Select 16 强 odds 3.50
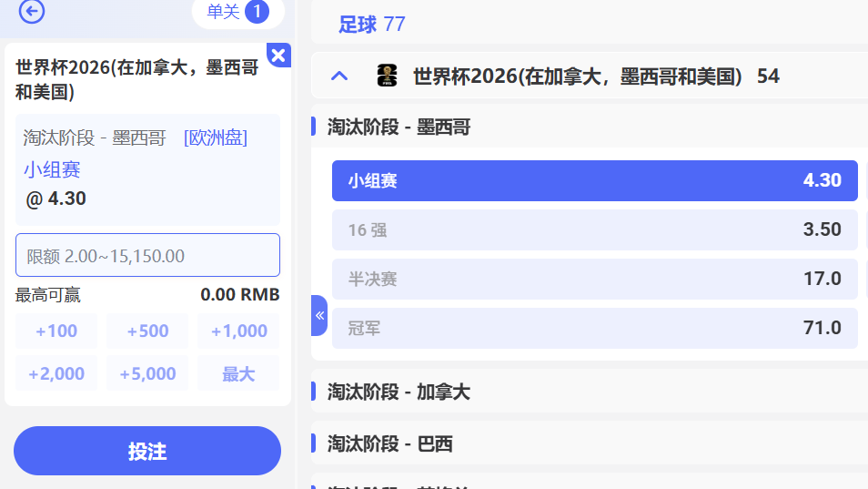The image size is (868, 489). (x=594, y=229)
